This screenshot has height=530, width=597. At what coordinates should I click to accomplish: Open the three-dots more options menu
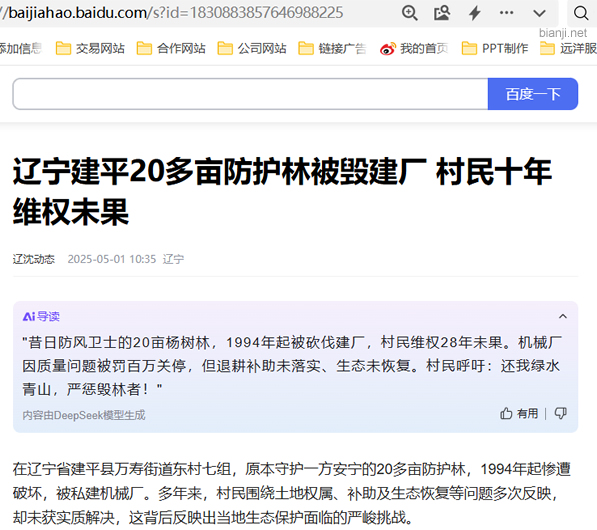point(506,13)
